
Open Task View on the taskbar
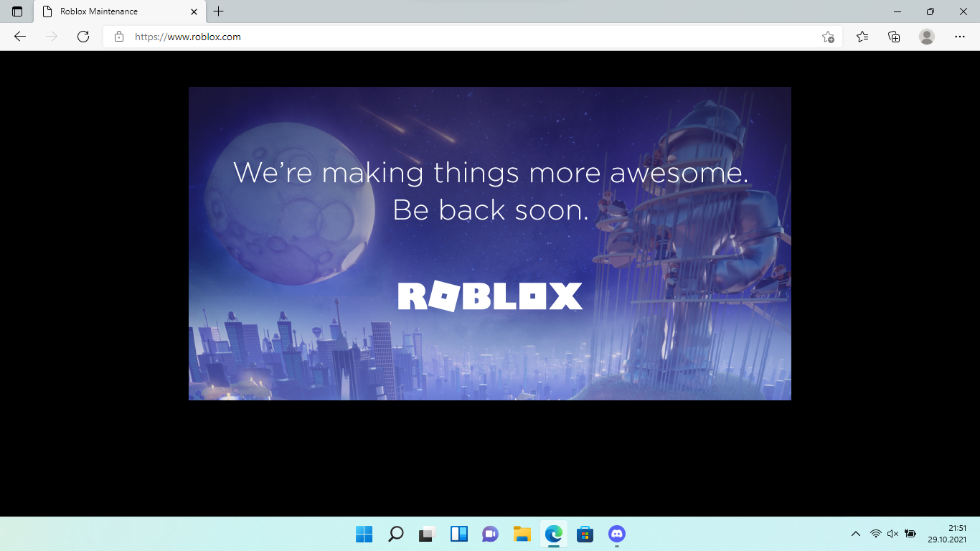click(x=427, y=534)
